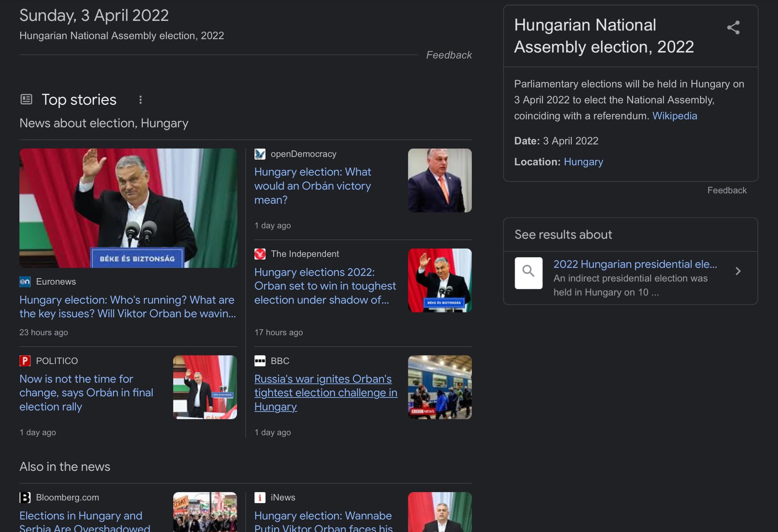Click the 'See results about' heading

point(563,235)
